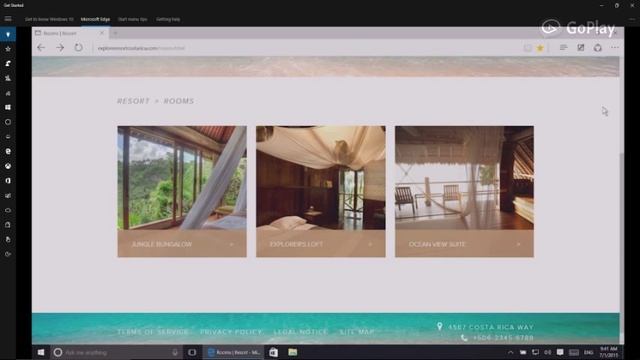Screen dimensions: 640x360
Task: Open the Explorer's Loft room photo
Action: pos(321,178)
